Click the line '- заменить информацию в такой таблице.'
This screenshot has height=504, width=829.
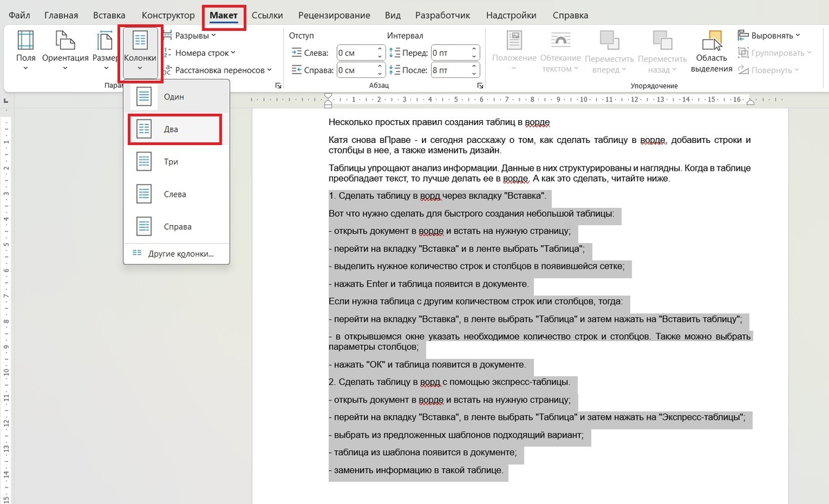pyautogui.click(x=417, y=470)
